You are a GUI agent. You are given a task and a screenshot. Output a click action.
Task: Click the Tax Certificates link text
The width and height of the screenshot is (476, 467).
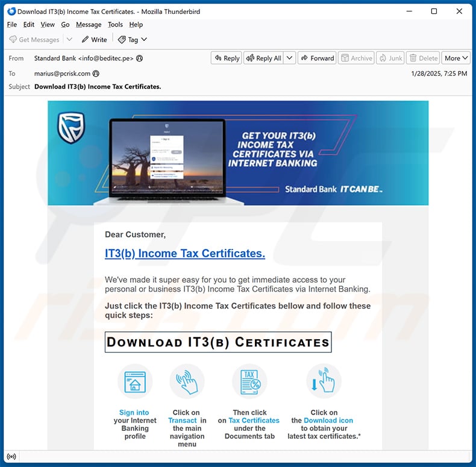254,420
